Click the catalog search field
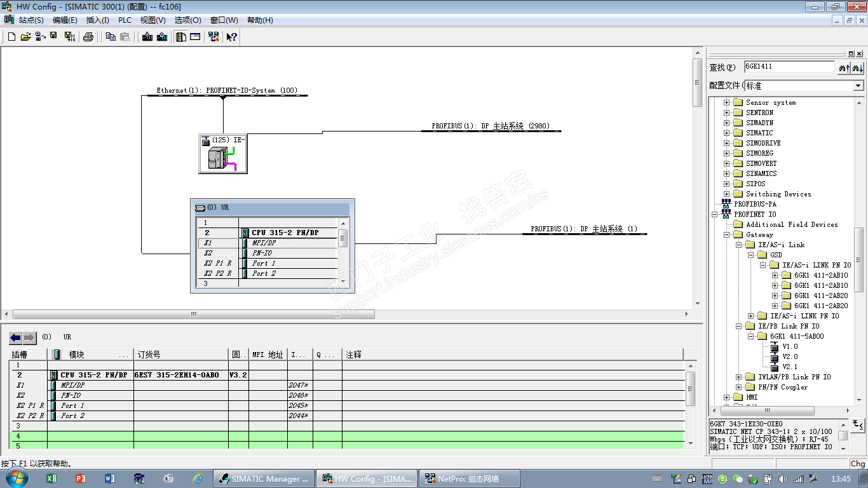The height and width of the screenshot is (488, 868). [x=789, y=67]
